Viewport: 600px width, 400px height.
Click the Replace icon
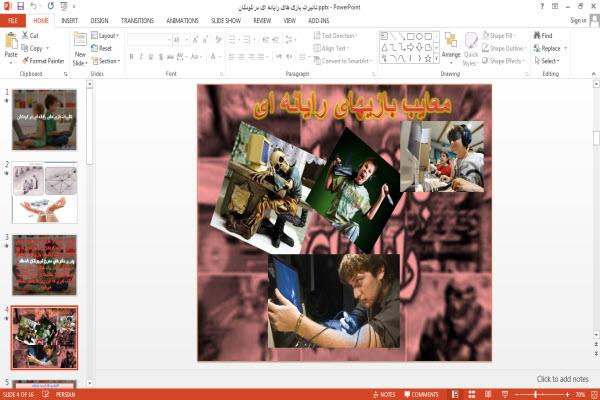(537, 48)
